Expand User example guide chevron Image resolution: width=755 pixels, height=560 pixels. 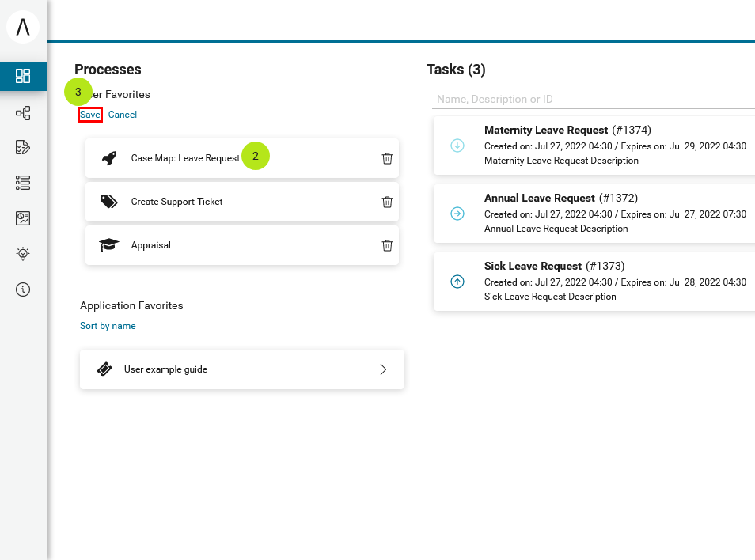tap(383, 369)
